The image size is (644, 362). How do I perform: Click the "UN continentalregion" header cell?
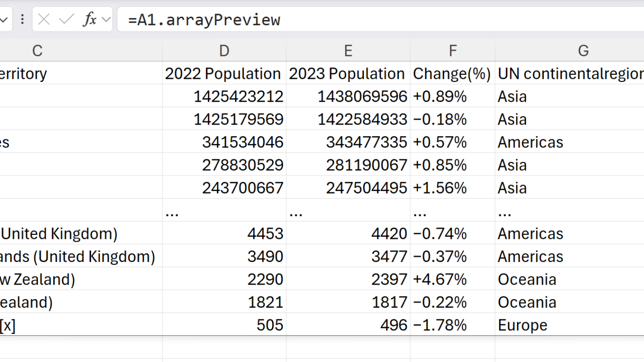[570, 74]
